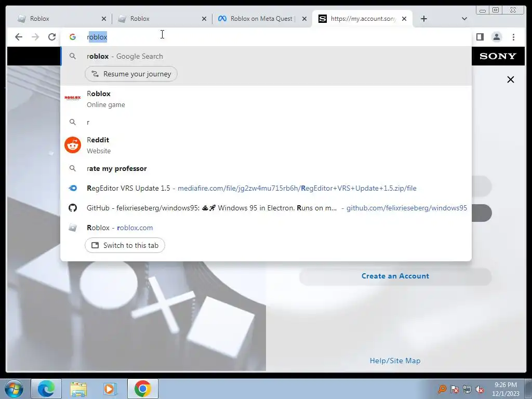
Task: Close the Roblox on Meta Quest tab
Action: (x=304, y=19)
